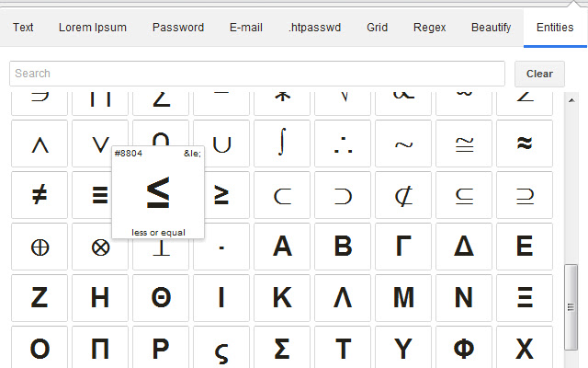Click the &le; entity code in tooltip
The width and height of the screenshot is (588, 368).
[x=191, y=154]
